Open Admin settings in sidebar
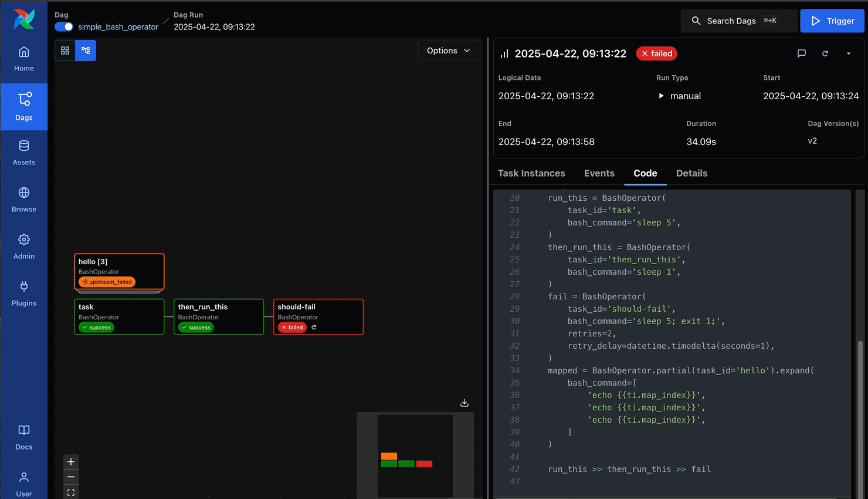Screen dimensions: 868x499 click(x=24, y=247)
